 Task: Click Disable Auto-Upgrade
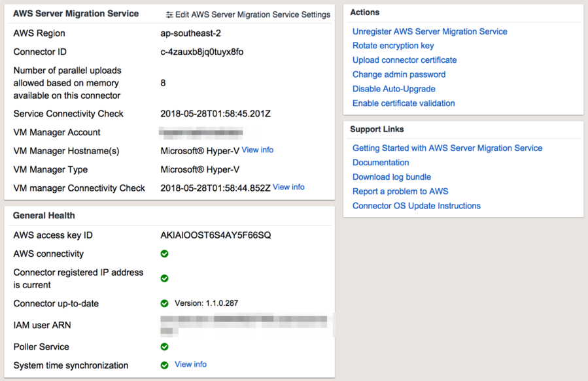coord(394,89)
